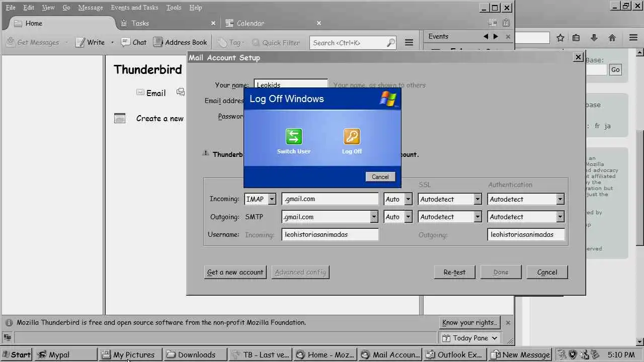Open the Tools menu
This screenshot has height=362, width=644.
(x=174, y=8)
